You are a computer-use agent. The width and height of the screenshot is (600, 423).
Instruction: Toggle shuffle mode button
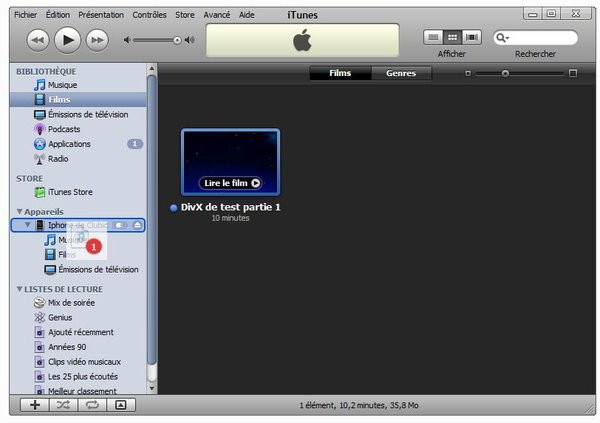[64, 405]
